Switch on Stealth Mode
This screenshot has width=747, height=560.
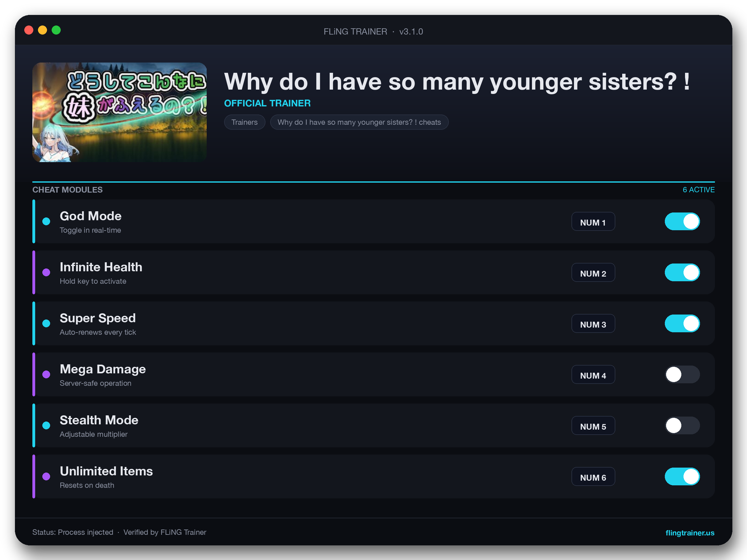click(x=682, y=425)
